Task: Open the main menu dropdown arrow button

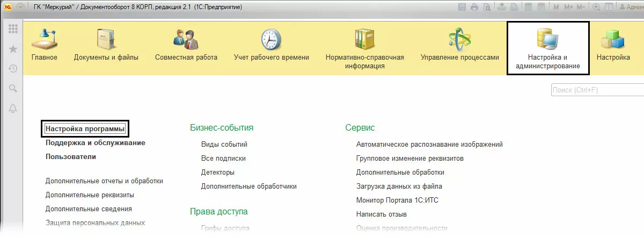Action: (x=20, y=8)
